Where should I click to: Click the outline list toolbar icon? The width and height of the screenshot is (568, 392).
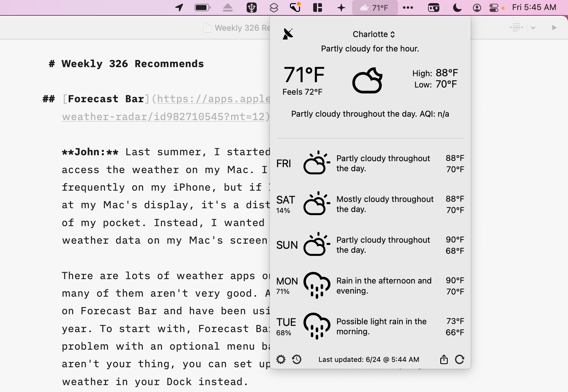tap(517, 28)
